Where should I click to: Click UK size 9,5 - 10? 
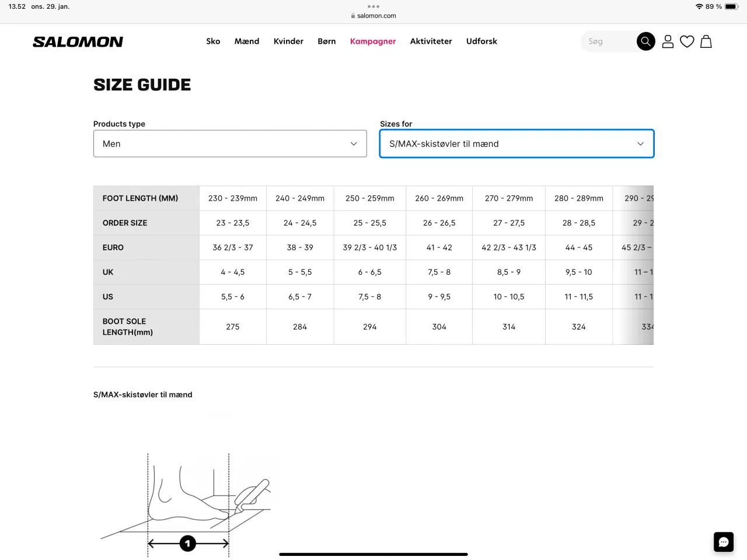coord(579,272)
